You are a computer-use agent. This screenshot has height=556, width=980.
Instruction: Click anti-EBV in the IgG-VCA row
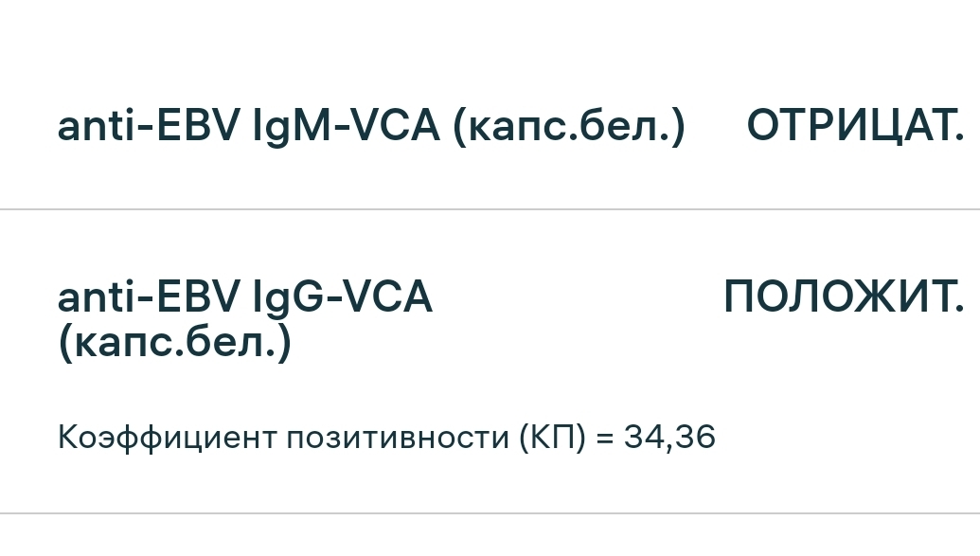(148, 296)
